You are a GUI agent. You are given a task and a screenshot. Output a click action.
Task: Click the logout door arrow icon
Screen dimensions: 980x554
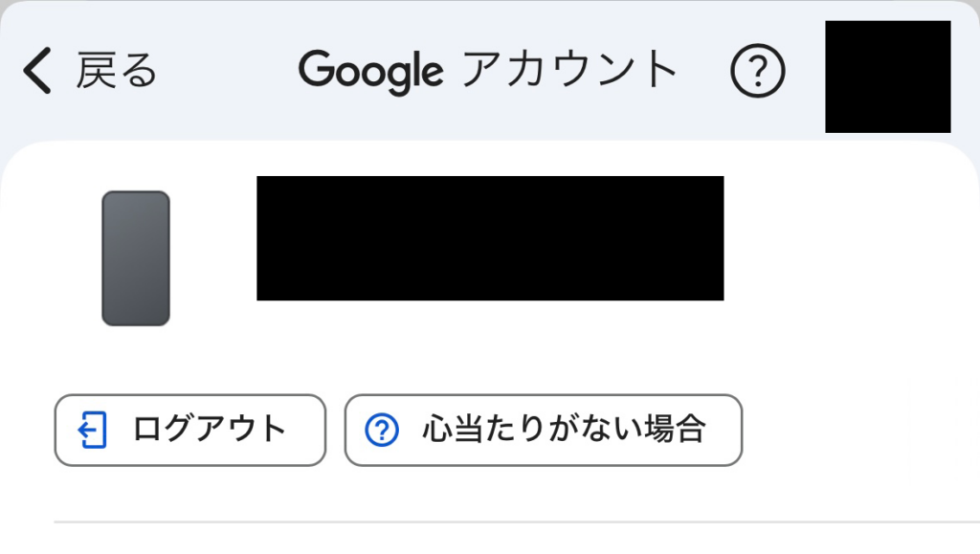[x=91, y=430]
